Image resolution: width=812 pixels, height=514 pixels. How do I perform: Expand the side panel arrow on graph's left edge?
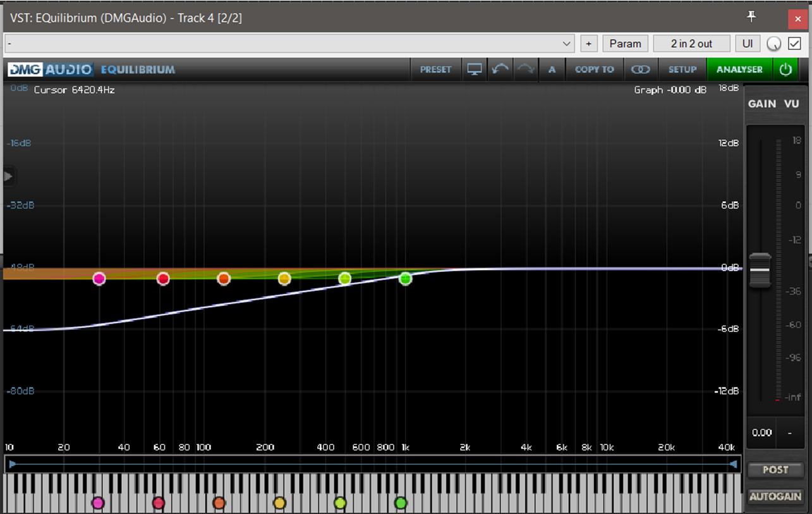pyautogui.click(x=8, y=176)
